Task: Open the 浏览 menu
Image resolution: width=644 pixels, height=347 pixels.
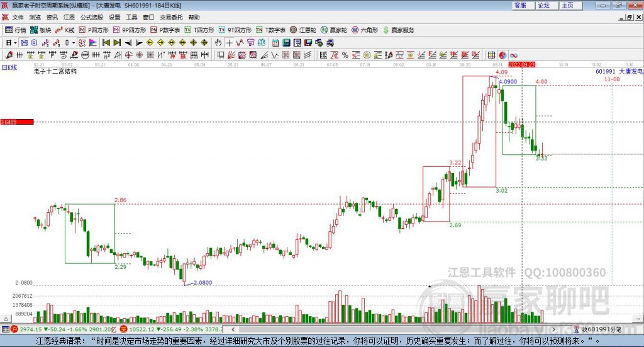Action: pos(35,17)
